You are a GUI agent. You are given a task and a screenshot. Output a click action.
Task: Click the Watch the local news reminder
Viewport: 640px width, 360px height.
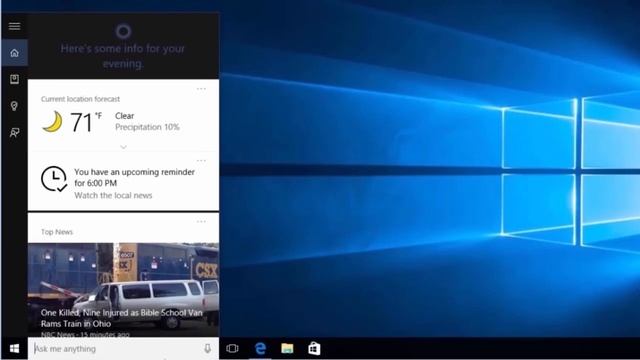point(113,196)
